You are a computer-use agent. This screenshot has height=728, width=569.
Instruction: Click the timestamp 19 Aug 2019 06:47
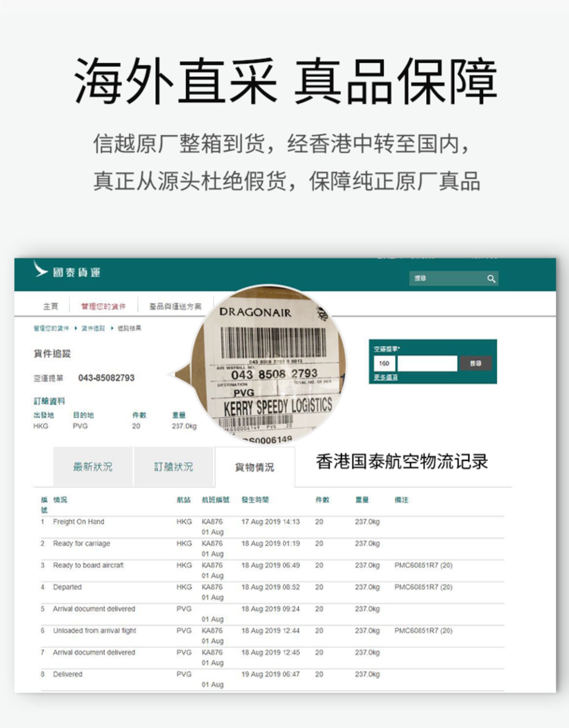pyautogui.click(x=270, y=674)
